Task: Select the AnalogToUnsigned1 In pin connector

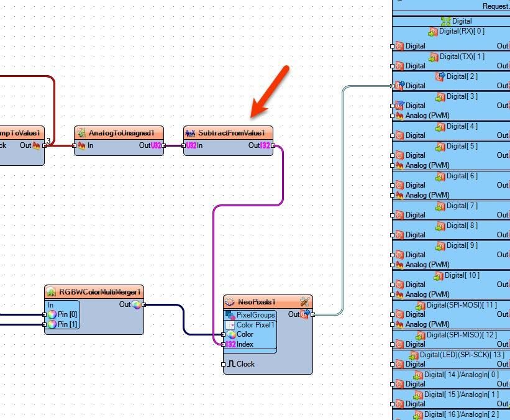Action: click(74, 145)
